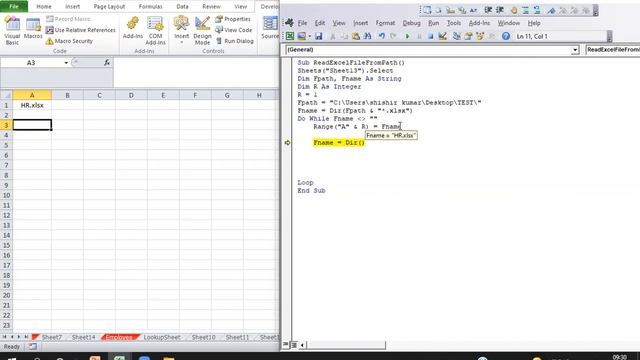Switch to the red Employee sheet tab
This screenshot has width=640, height=360.
click(x=119, y=337)
